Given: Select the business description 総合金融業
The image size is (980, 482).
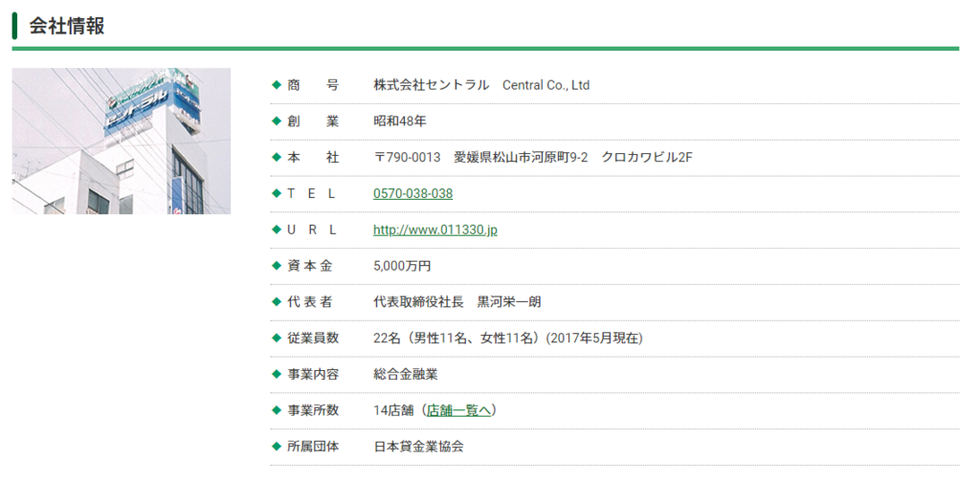Looking at the screenshot, I should (x=406, y=375).
